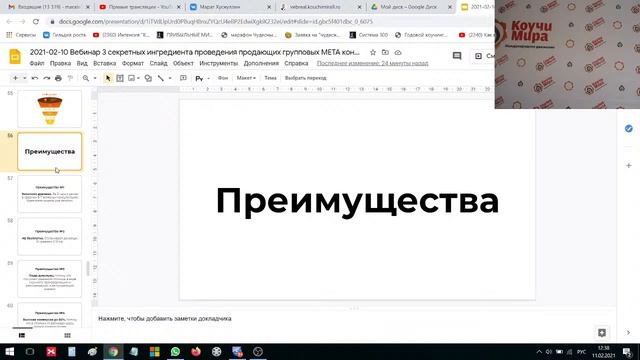Open the Вставка menu
The width and height of the screenshot is (640, 360).
pos(104,63)
